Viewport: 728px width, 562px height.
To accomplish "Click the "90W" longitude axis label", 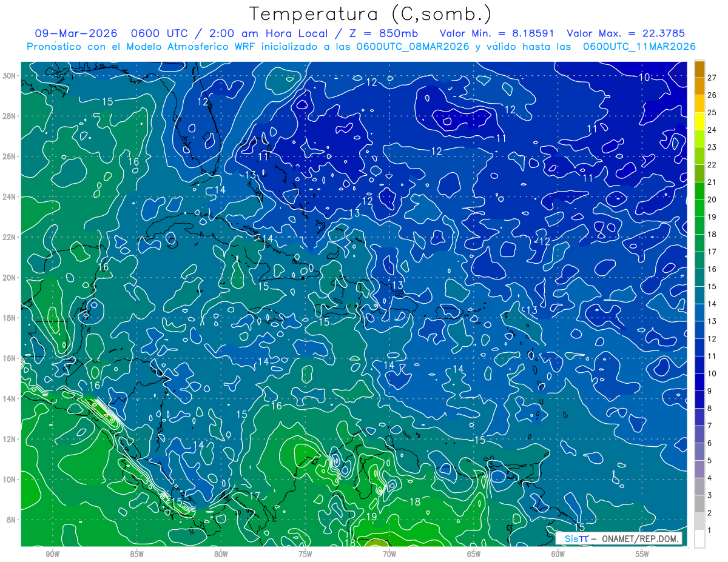I will pos(53,554).
